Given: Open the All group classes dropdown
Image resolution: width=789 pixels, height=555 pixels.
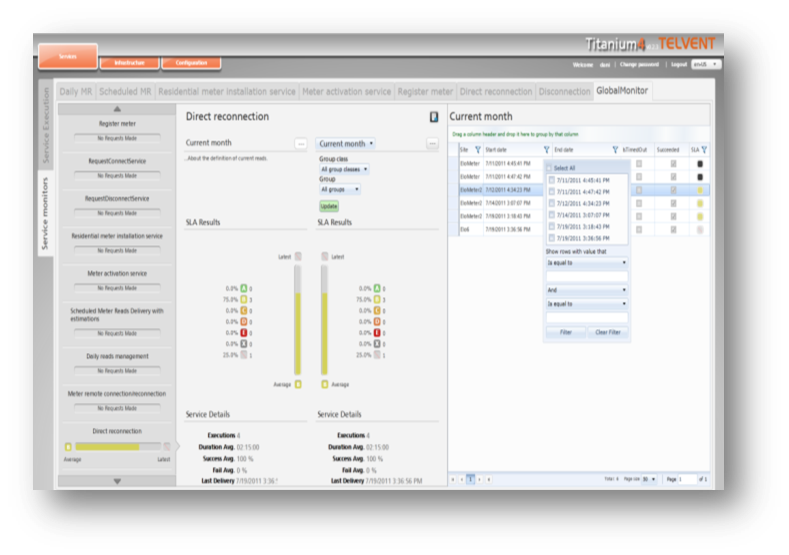Looking at the screenshot, I should click(x=344, y=170).
